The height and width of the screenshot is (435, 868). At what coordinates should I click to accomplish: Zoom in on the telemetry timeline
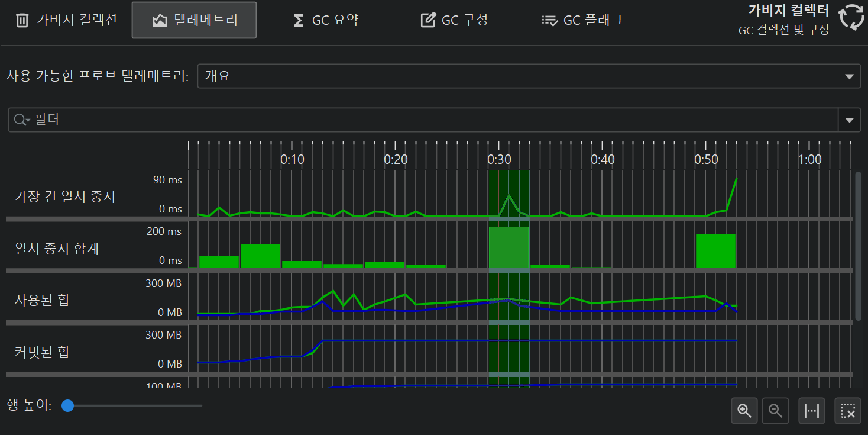[x=744, y=410]
